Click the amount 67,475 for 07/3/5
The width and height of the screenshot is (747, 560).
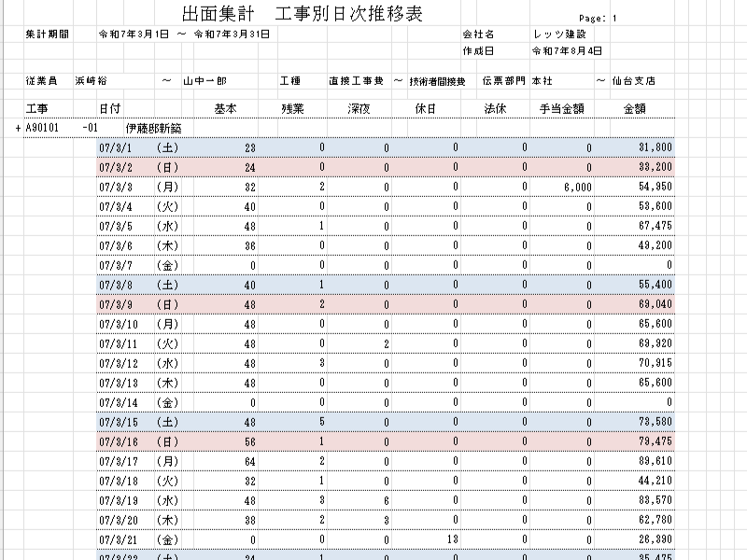coord(655,226)
